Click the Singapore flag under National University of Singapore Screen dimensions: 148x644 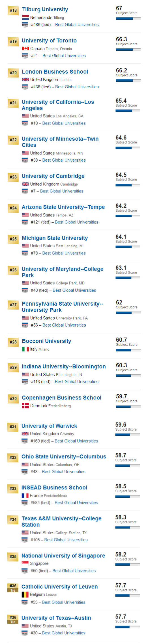click(25, 563)
